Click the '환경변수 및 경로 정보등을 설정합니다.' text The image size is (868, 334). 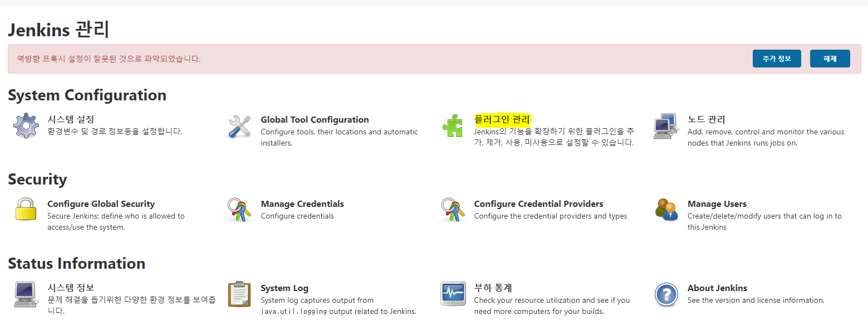[115, 132]
